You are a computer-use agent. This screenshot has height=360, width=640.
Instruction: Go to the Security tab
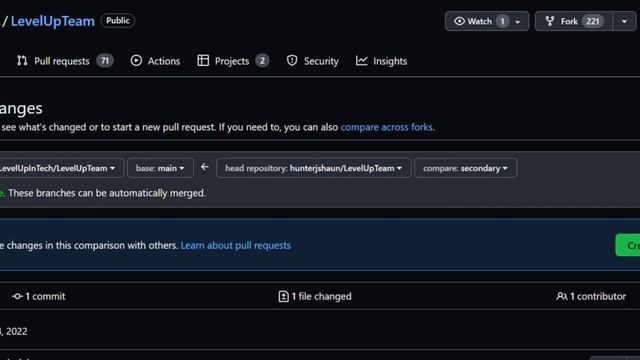tap(313, 61)
